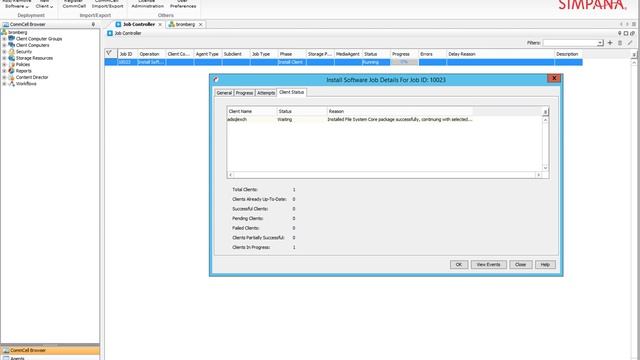
Task: Expand the Storage Resources node
Action: (4, 58)
